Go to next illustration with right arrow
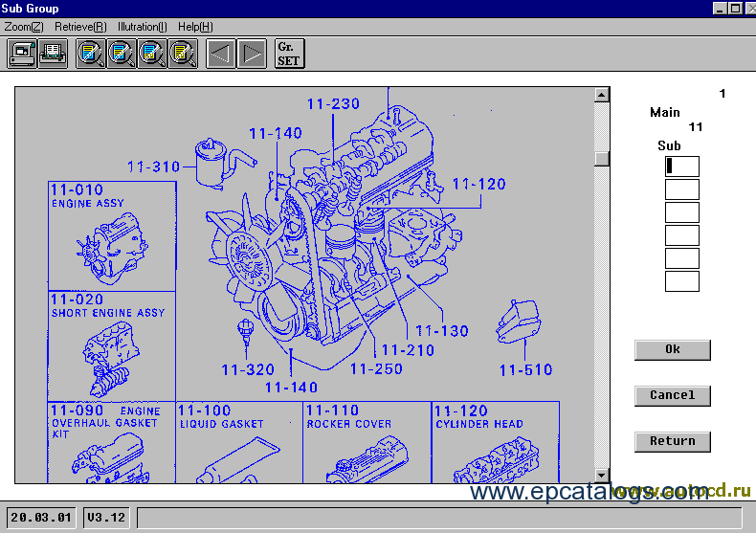 [x=252, y=54]
